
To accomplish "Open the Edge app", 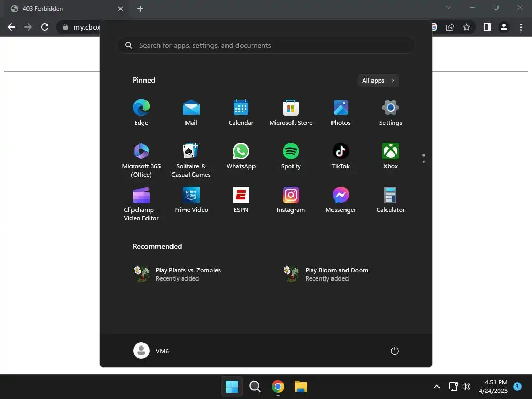I will coord(141,112).
